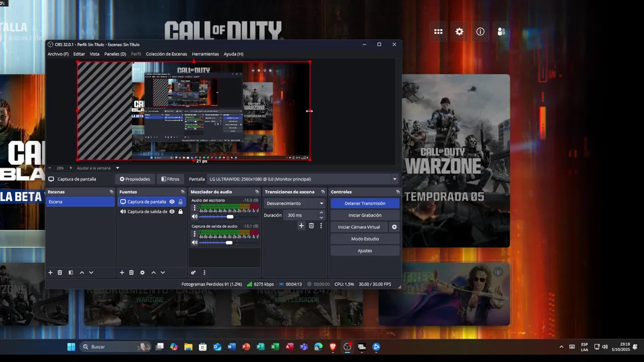Open the Ayuda (H) menu
This screenshot has width=644, height=362.
pyautogui.click(x=233, y=54)
